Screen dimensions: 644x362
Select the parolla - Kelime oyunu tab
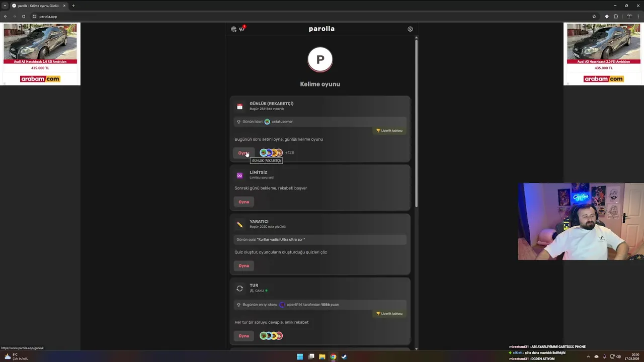(39, 6)
